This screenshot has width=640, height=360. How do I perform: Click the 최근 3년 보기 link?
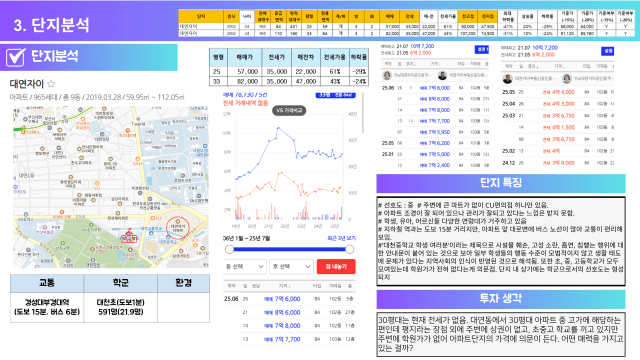point(342,238)
